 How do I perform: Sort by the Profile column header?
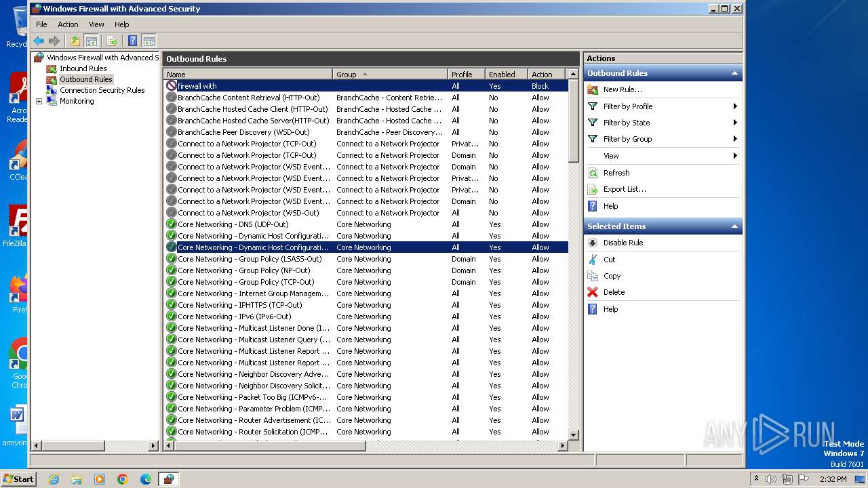coord(467,75)
